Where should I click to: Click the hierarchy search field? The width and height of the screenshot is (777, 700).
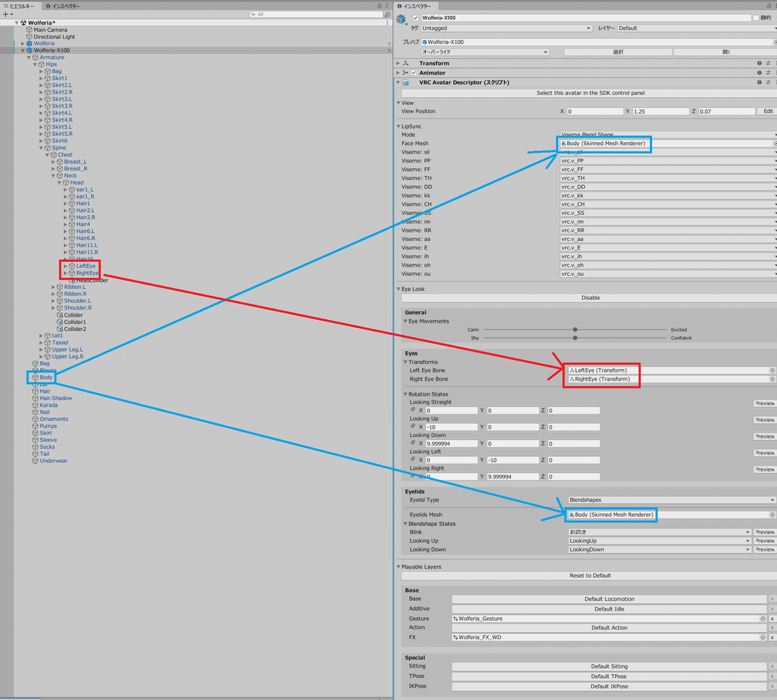[x=316, y=14]
